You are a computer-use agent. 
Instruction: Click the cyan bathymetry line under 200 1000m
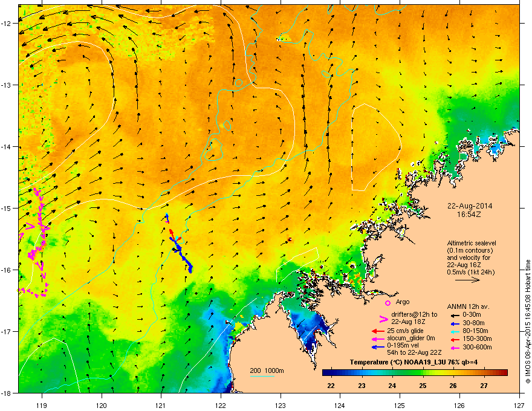(262, 377)
